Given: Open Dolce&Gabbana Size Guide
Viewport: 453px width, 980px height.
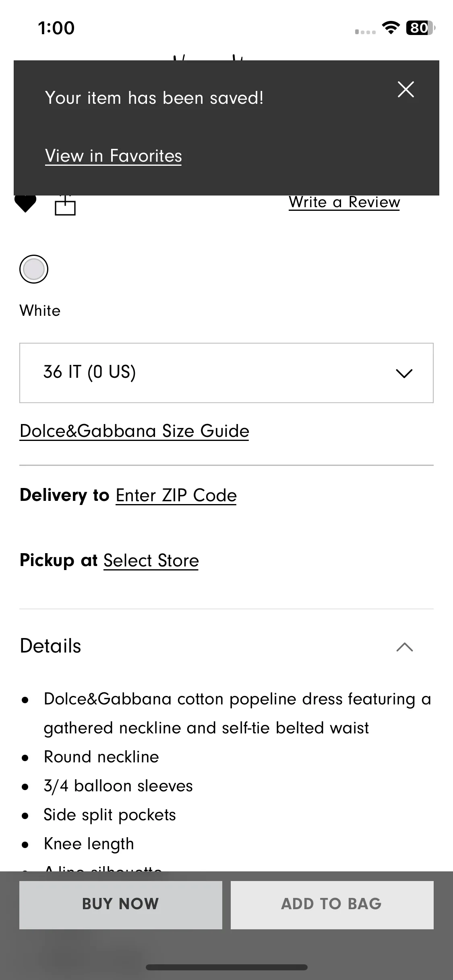Looking at the screenshot, I should click(134, 431).
